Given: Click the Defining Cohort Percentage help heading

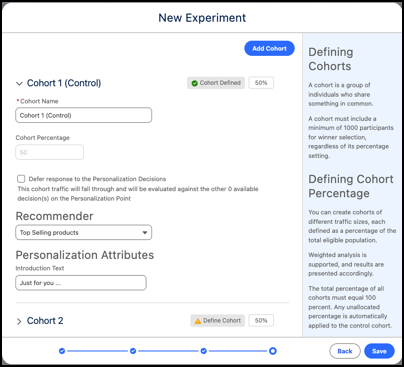Looking at the screenshot, I should click(x=351, y=186).
